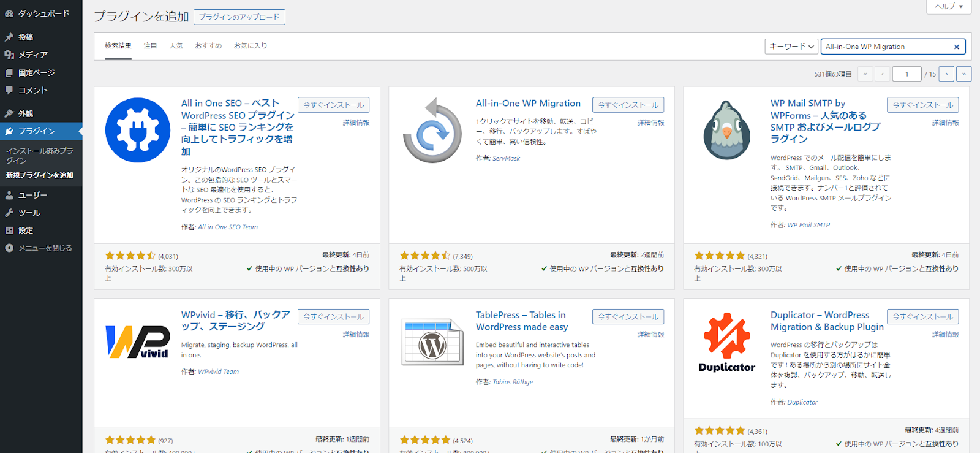Switch to 人気 tab

(176, 46)
